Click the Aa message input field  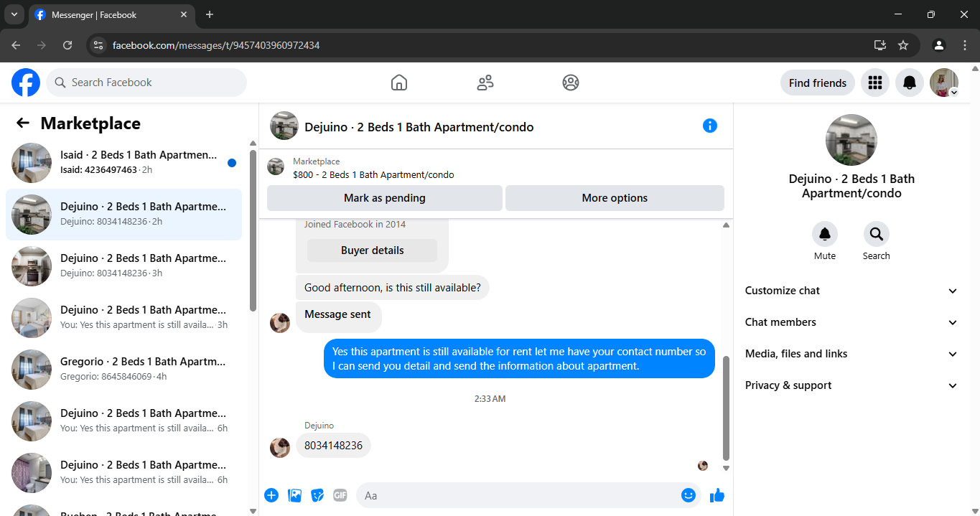pyautogui.click(x=519, y=495)
